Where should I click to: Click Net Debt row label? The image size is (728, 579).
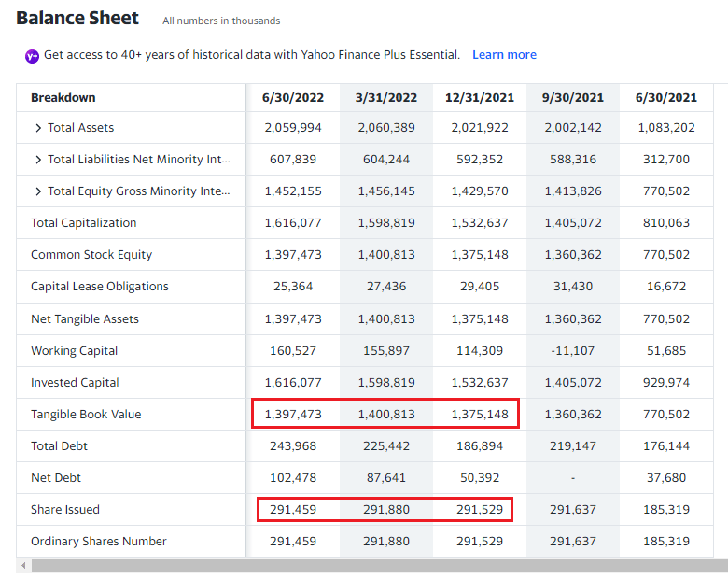point(56,478)
